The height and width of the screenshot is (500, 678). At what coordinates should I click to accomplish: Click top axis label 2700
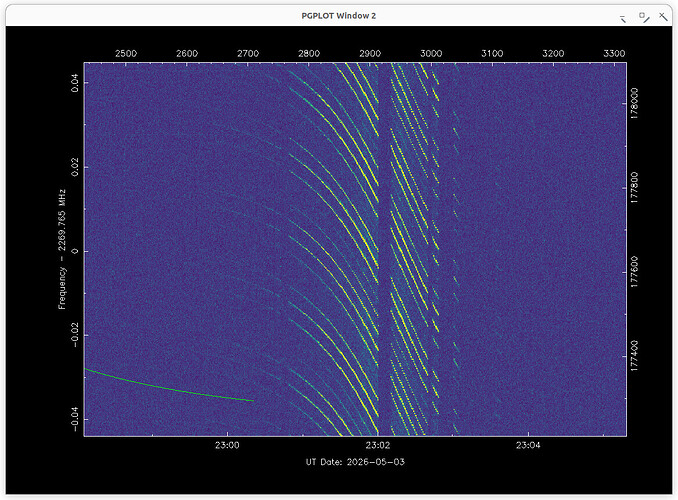click(x=248, y=53)
